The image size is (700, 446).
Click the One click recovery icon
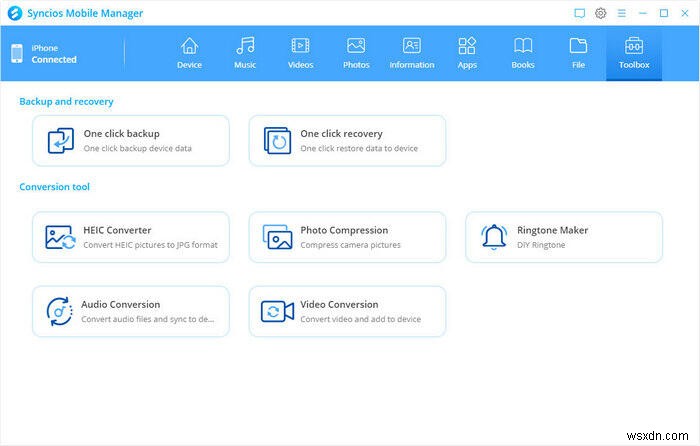(x=277, y=141)
